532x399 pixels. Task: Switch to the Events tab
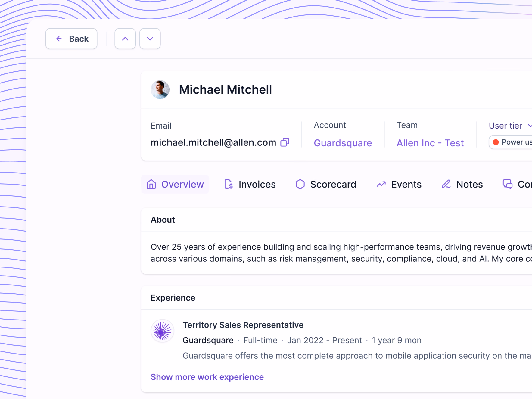coord(399,184)
